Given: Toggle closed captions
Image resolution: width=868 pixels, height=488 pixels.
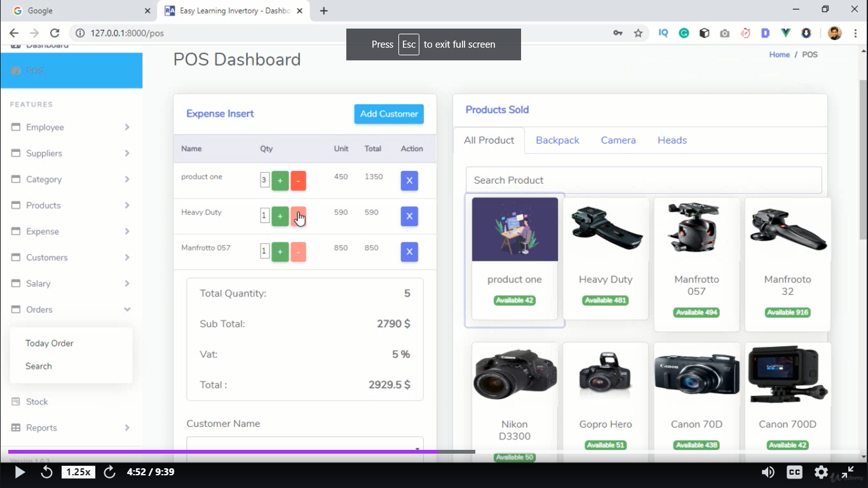Looking at the screenshot, I should tap(794, 472).
